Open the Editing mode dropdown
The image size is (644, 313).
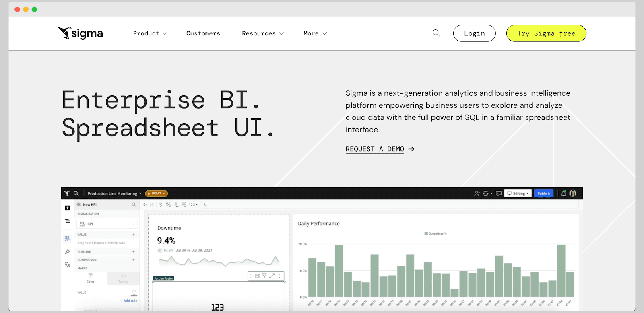[518, 193]
